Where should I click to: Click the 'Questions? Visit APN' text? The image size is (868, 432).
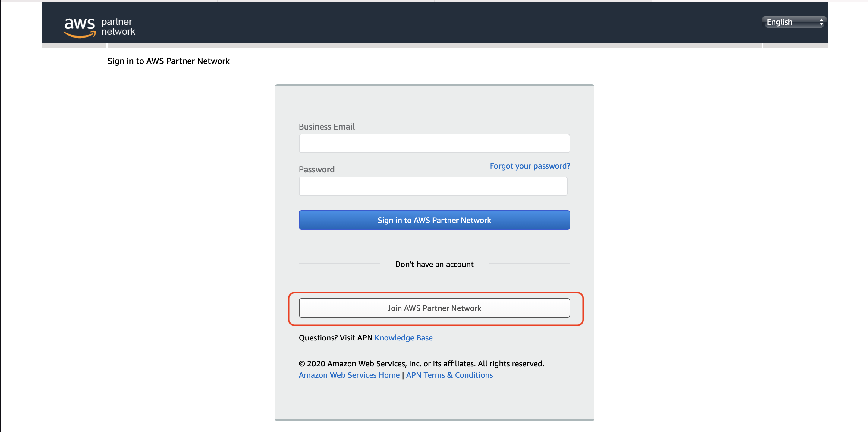pos(336,337)
